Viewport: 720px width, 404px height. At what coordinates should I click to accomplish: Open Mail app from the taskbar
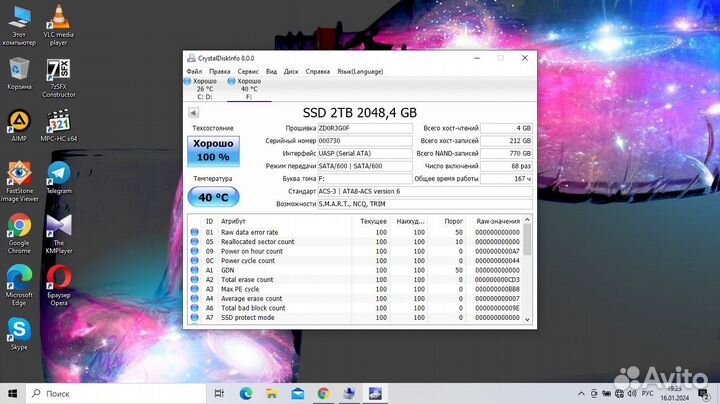pyautogui.click(x=298, y=393)
